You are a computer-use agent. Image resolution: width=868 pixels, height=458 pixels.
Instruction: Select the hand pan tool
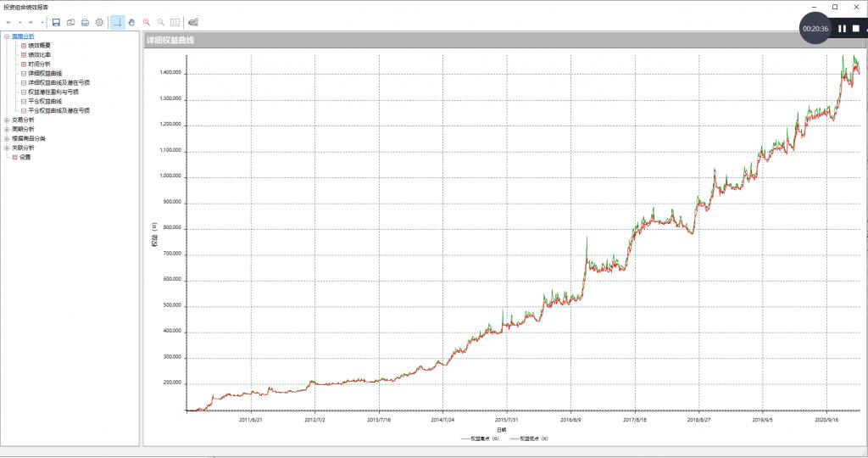(x=131, y=22)
